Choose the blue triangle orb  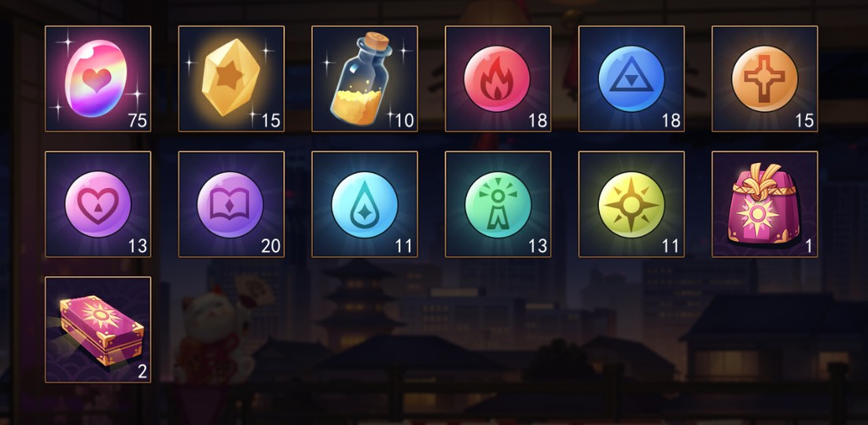(631, 79)
